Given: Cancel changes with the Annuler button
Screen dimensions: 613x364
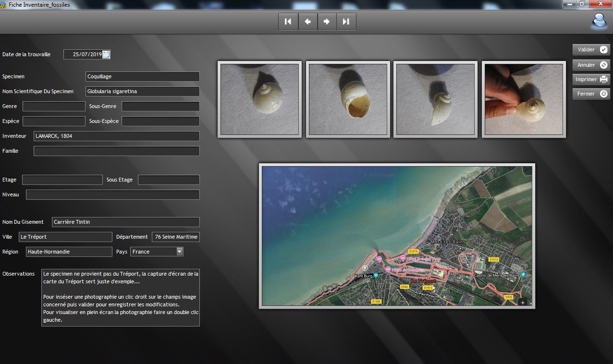Looking at the screenshot, I should pos(591,65).
